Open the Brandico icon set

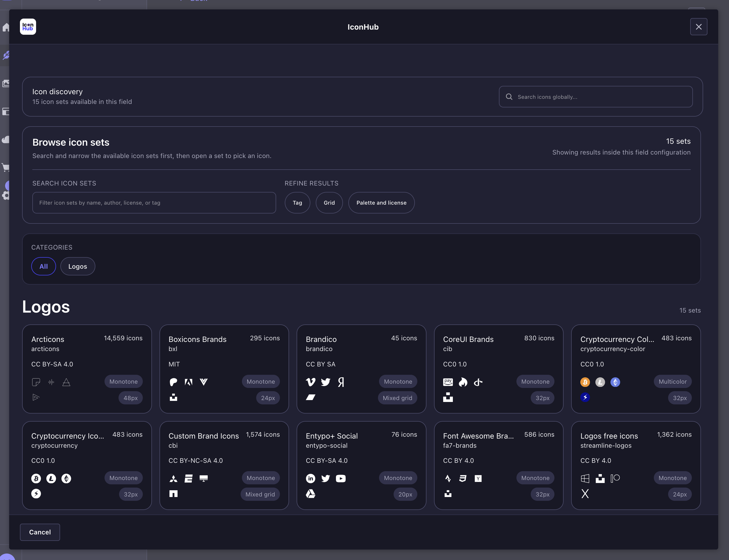tap(362, 369)
